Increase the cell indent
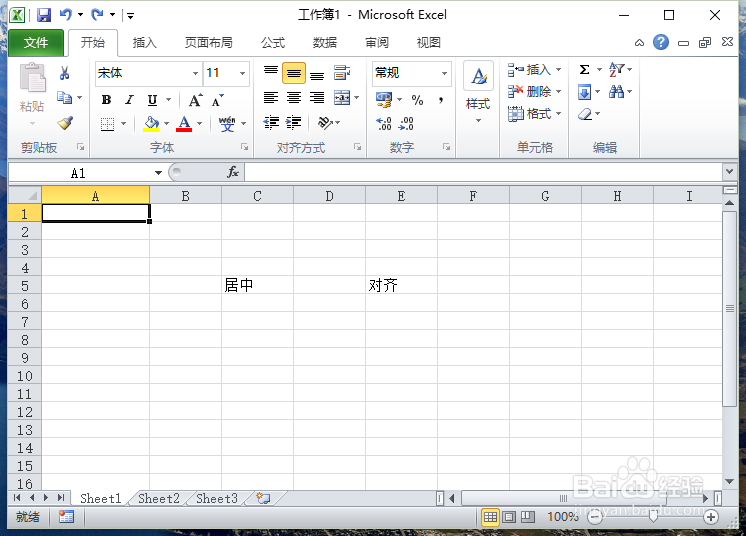 click(293, 123)
